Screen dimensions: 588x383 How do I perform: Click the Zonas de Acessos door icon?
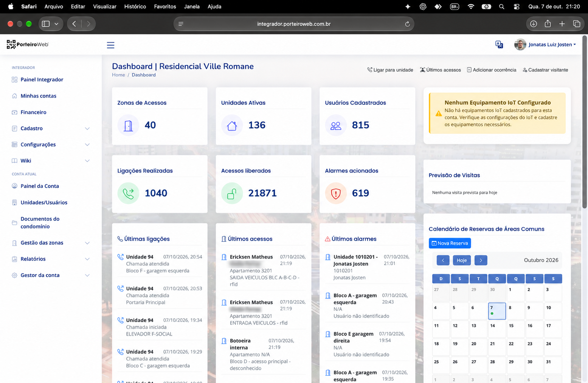(x=128, y=125)
